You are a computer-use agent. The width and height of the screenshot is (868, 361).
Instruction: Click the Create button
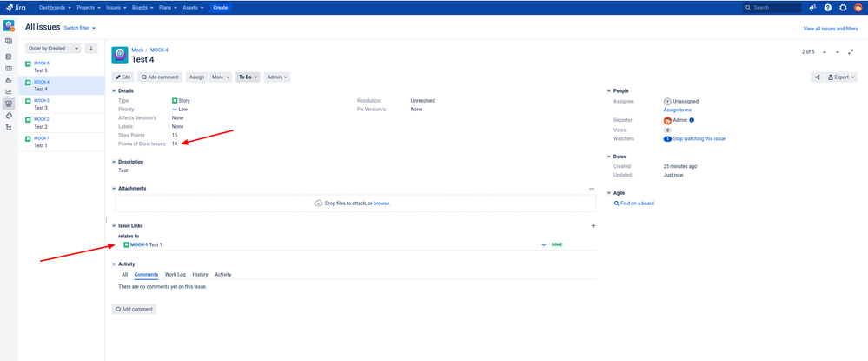click(221, 8)
